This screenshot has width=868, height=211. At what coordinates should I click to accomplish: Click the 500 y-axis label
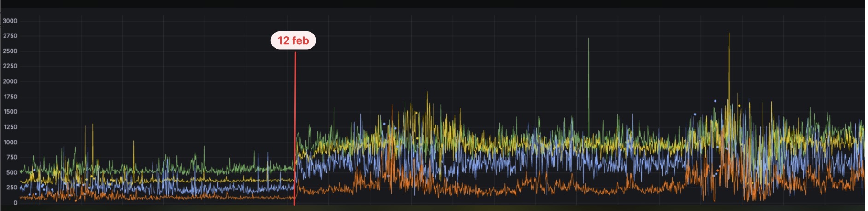click(12, 172)
